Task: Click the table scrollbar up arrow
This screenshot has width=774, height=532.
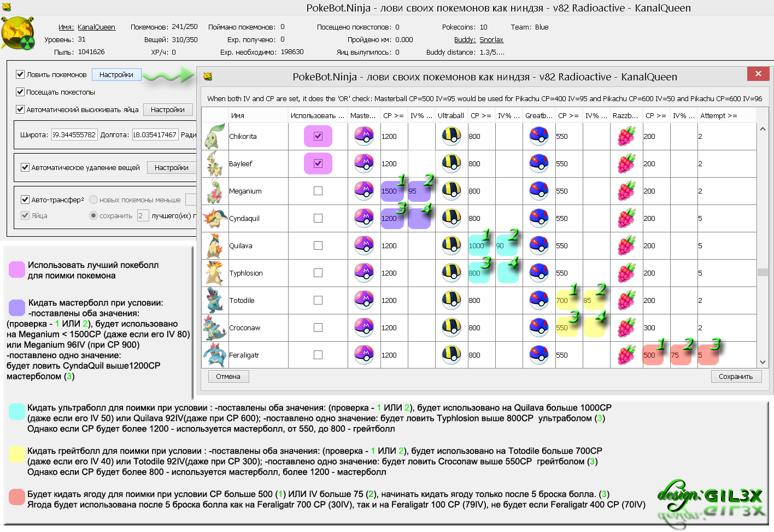Action: [763, 129]
